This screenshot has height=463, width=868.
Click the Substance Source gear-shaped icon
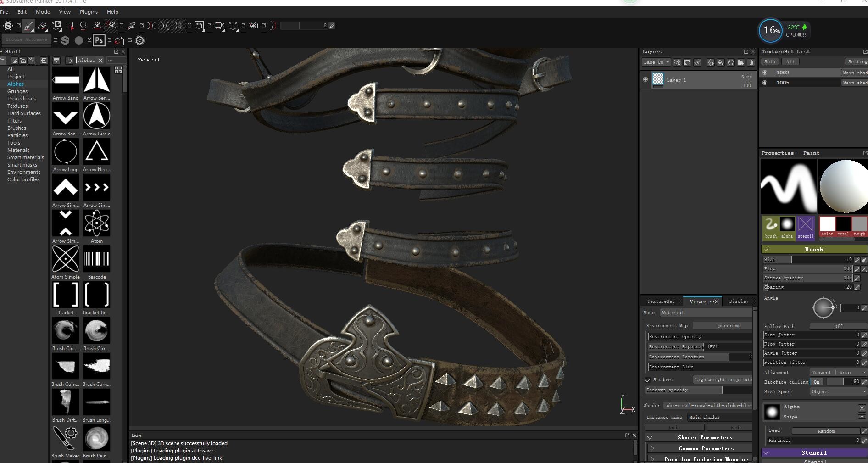[x=139, y=40]
